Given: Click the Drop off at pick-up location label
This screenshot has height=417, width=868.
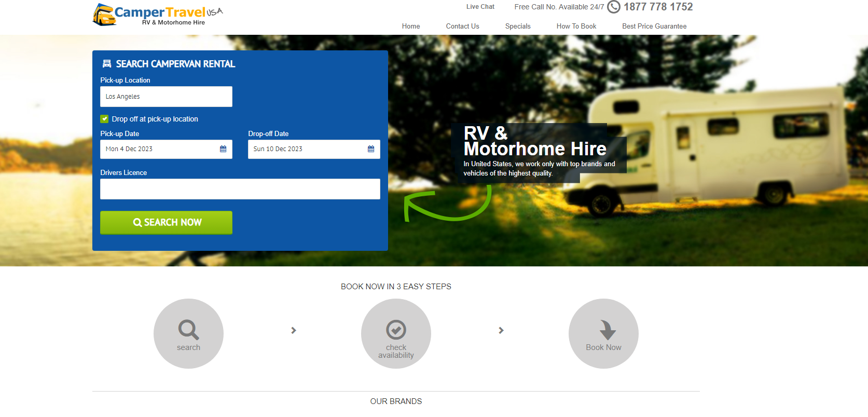Looking at the screenshot, I should pyautogui.click(x=155, y=119).
